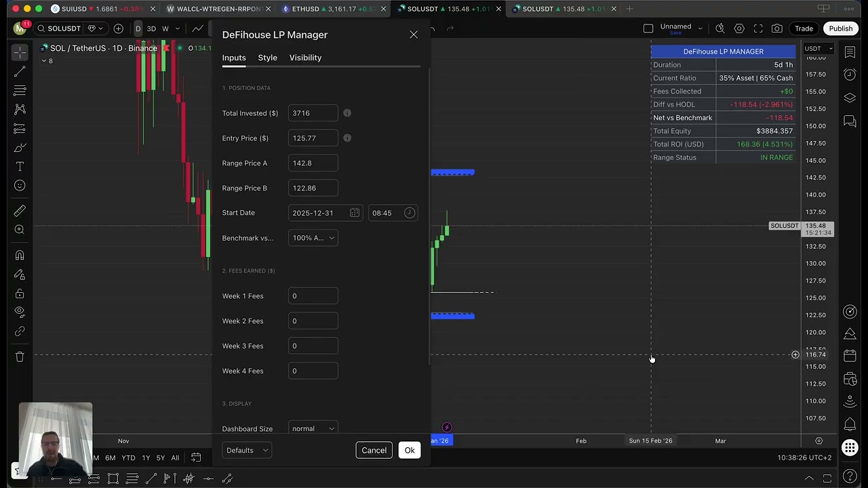Switch to the Style tab
868x488 pixels.
267,58
